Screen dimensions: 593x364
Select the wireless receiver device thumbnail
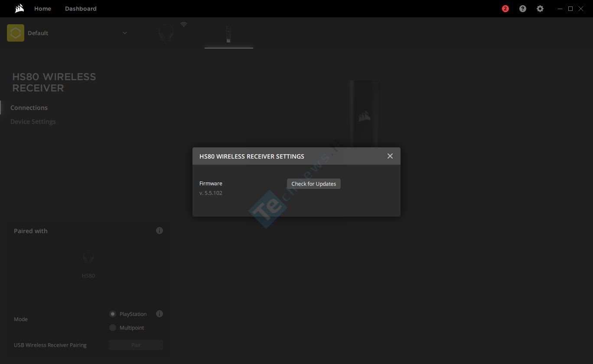pos(228,35)
